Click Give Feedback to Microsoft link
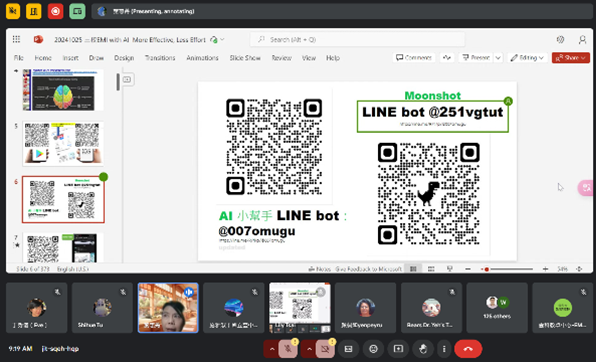 coord(368,269)
